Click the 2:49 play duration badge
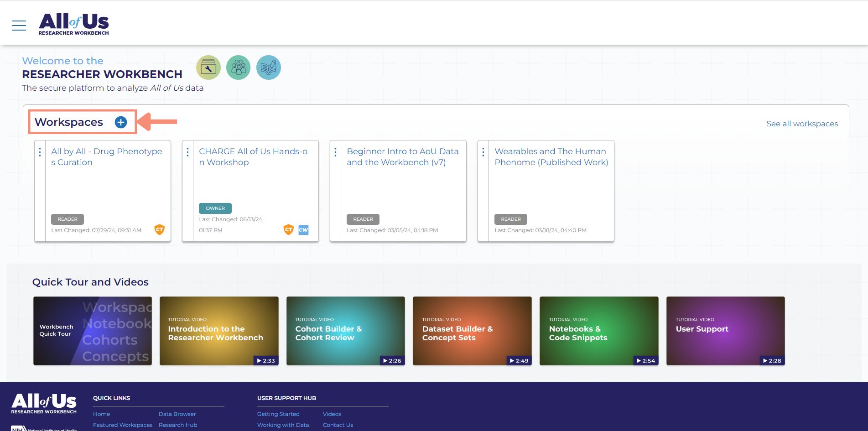868x431 pixels. (x=519, y=361)
